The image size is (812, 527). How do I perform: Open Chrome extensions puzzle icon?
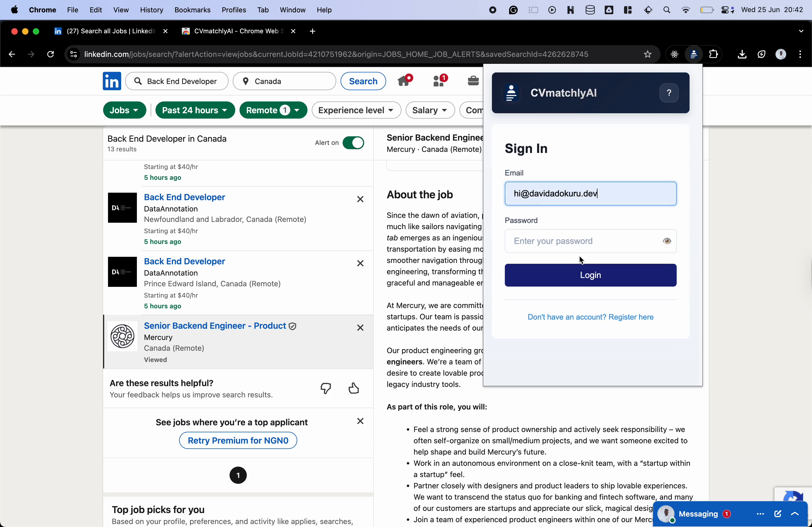click(713, 54)
